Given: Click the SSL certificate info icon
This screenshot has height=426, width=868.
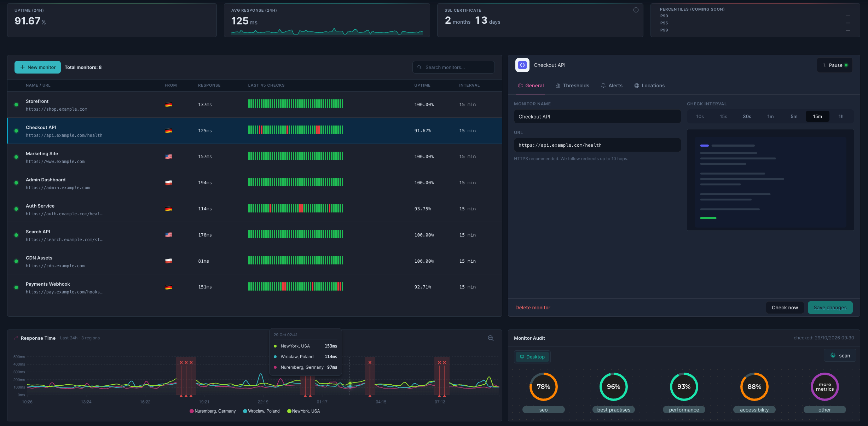Looking at the screenshot, I should [x=636, y=10].
